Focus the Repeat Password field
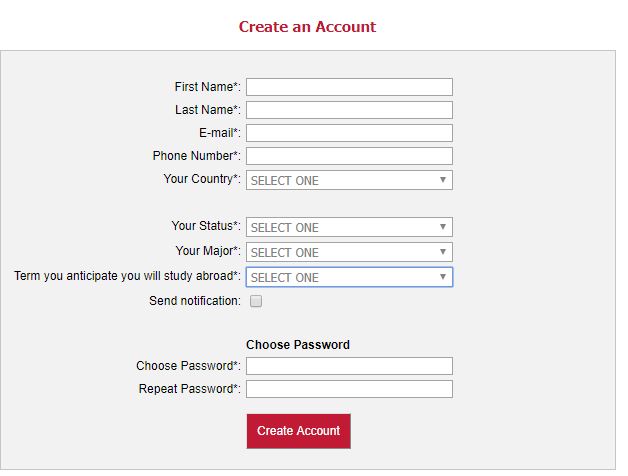 349,389
